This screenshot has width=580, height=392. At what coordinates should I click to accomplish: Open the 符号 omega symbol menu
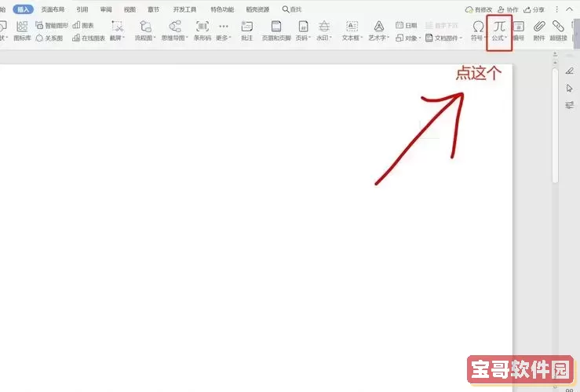(478, 31)
